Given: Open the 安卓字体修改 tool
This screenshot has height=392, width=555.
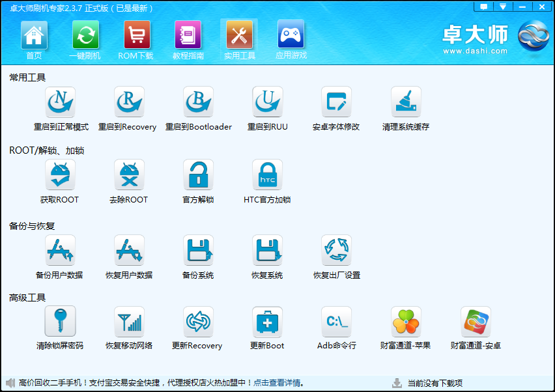Looking at the screenshot, I should 336,102.
